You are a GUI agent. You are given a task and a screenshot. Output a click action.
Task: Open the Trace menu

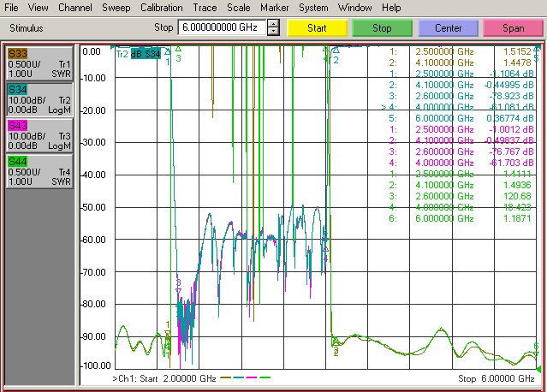point(205,8)
